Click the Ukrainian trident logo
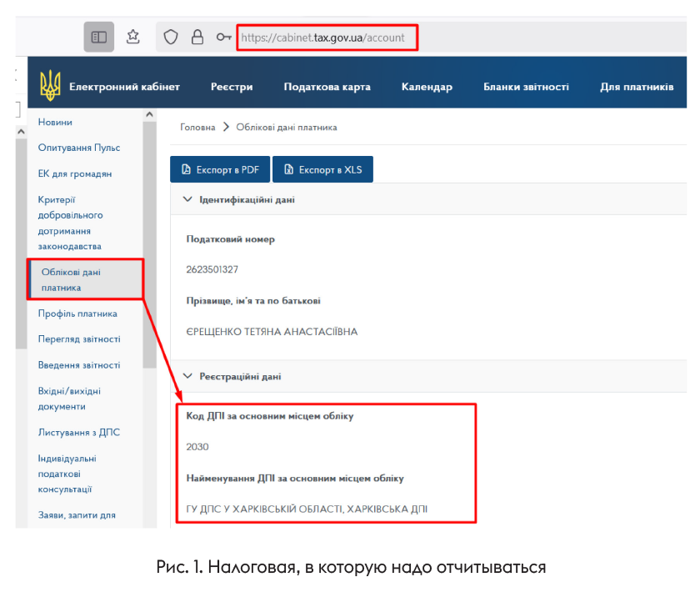The width and height of the screenshot is (700, 602). point(50,86)
